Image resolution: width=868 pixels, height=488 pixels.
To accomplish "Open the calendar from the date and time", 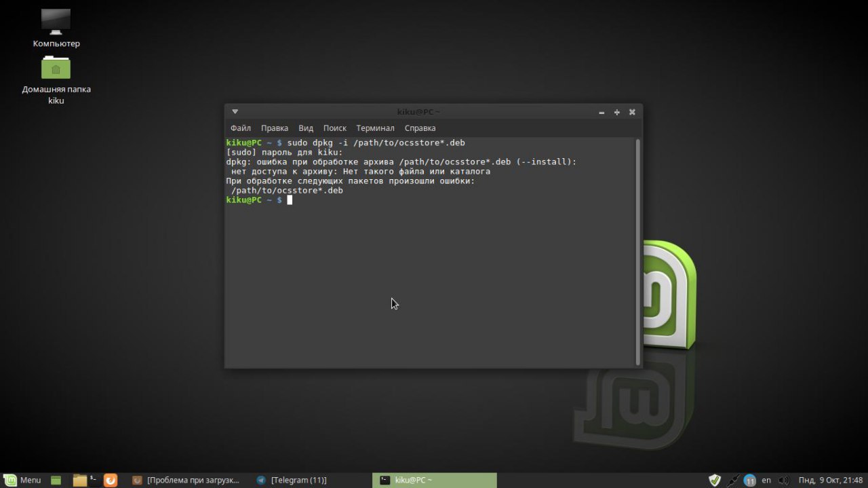I will (831, 481).
